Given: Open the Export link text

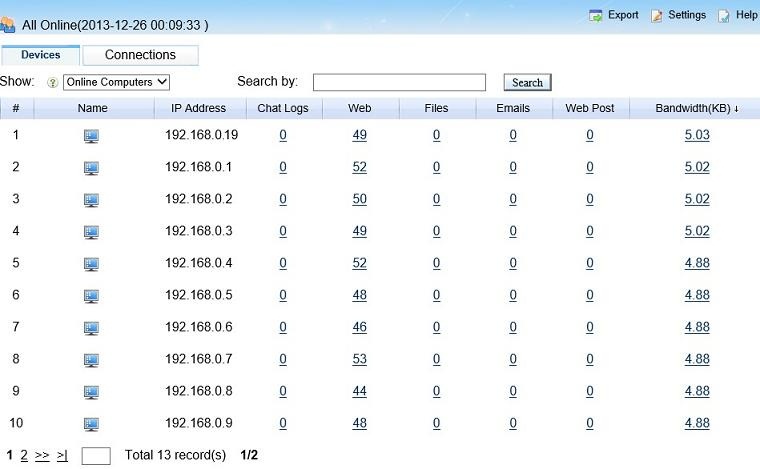Looking at the screenshot, I should coord(623,15).
